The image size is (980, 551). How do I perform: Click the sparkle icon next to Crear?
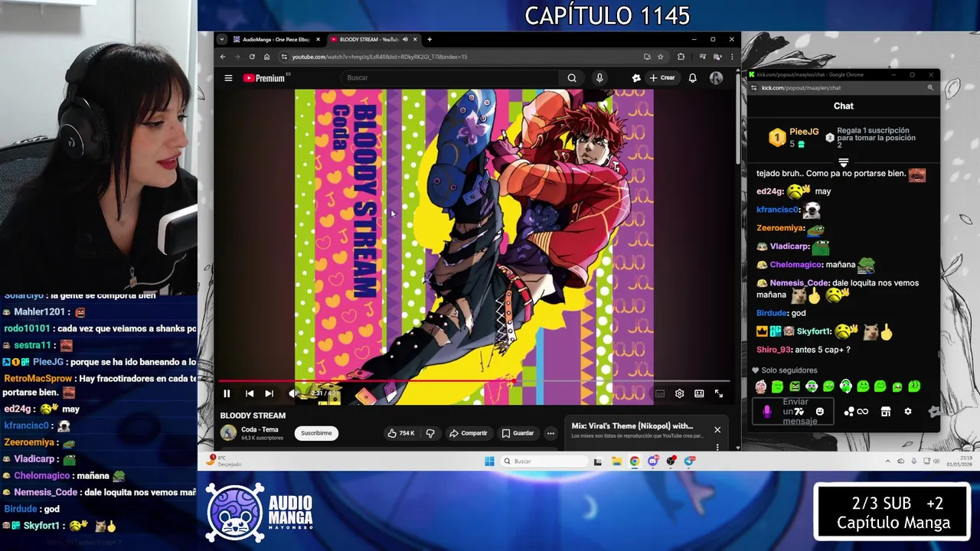[x=635, y=78]
